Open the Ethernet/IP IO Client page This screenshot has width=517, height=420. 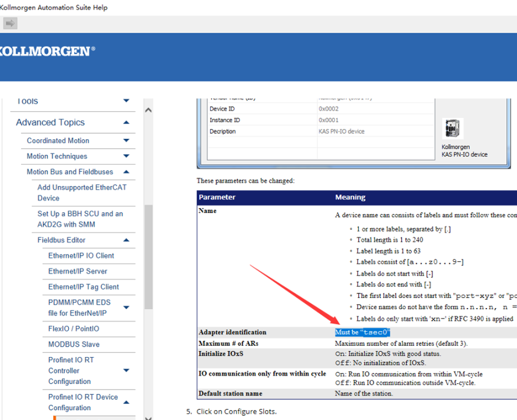point(81,256)
